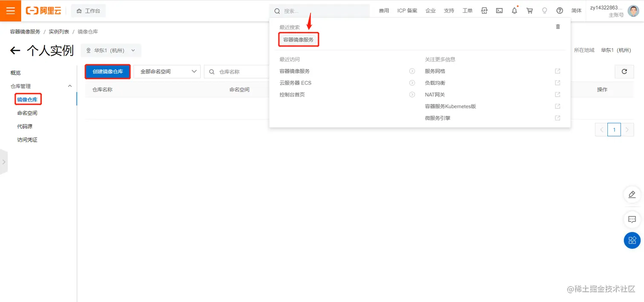Click 创建镜像仓库 button
Screen dimensions: 644x302
(108, 71)
